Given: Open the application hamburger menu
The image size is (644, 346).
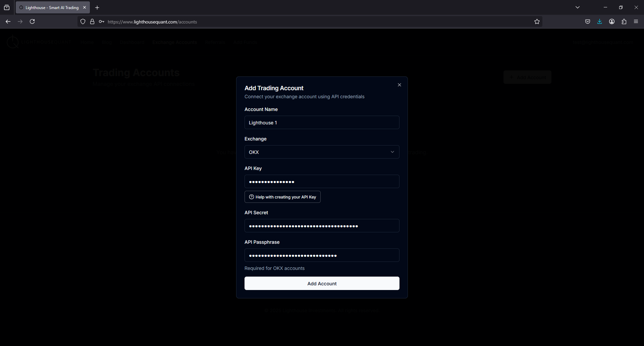Looking at the screenshot, I should (636, 21).
